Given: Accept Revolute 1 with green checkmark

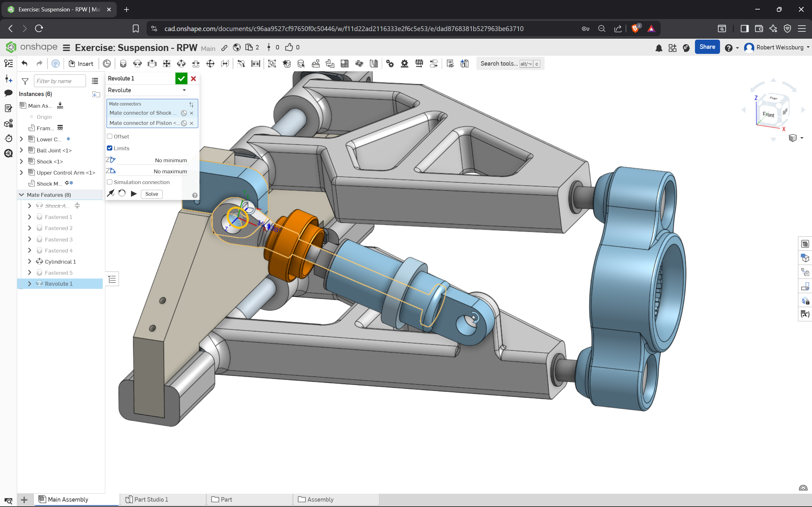Looking at the screenshot, I should [181, 79].
